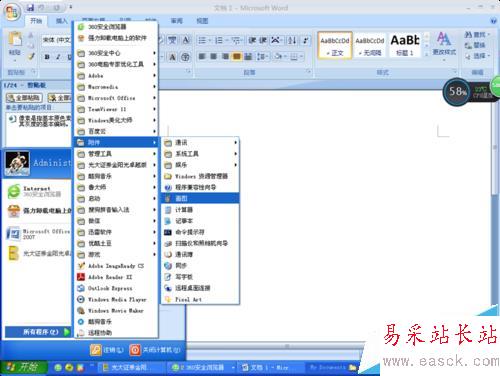Select the 无间隔 style in Word
500x376 pixels.
point(369,46)
